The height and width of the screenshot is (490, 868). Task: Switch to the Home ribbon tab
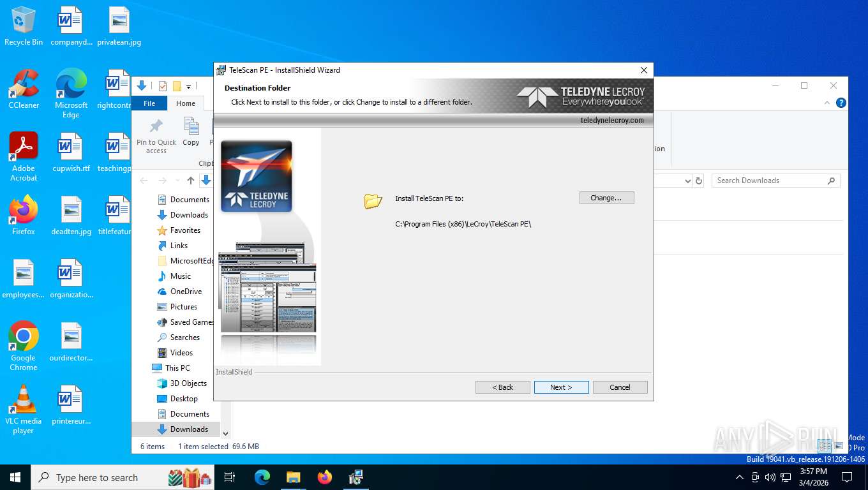[x=186, y=103]
